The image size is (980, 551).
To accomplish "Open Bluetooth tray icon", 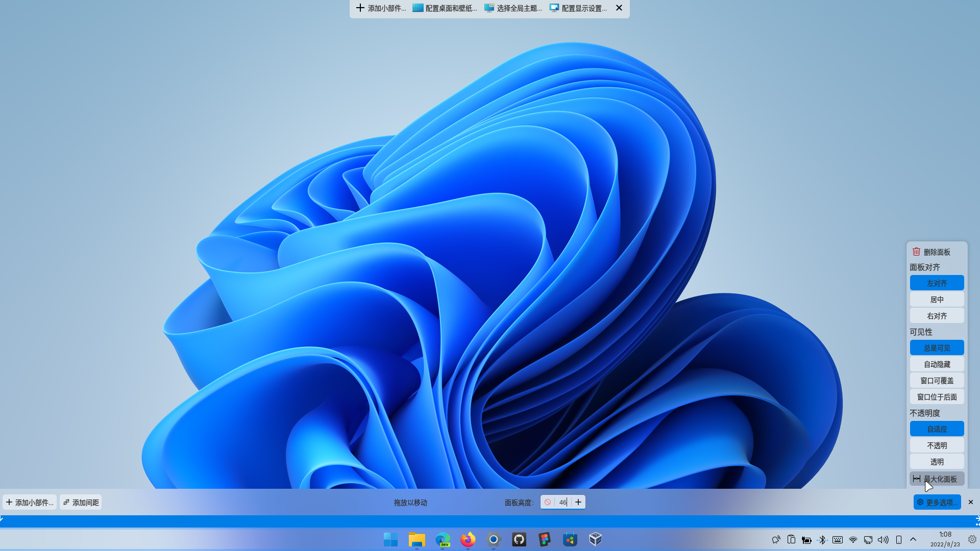I will [822, 540].
